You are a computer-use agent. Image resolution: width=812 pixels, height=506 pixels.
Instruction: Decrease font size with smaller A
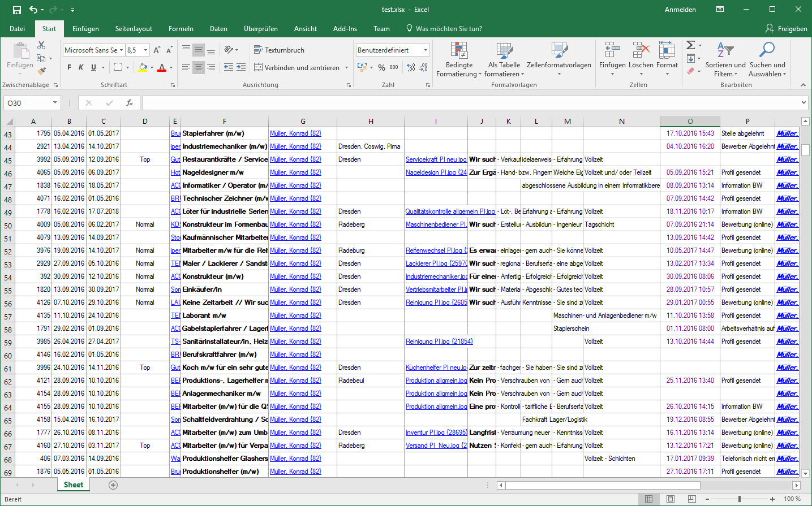click(170, 50)
